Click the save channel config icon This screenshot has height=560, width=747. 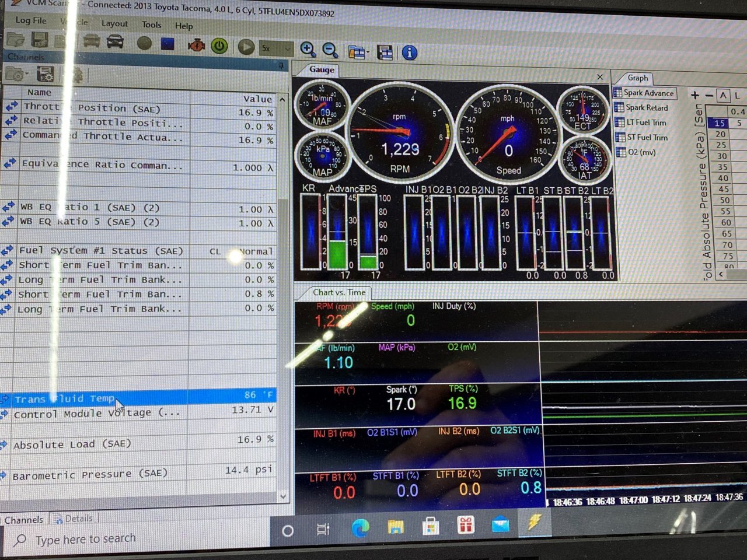pyautogui.click(x=45, y=75)
